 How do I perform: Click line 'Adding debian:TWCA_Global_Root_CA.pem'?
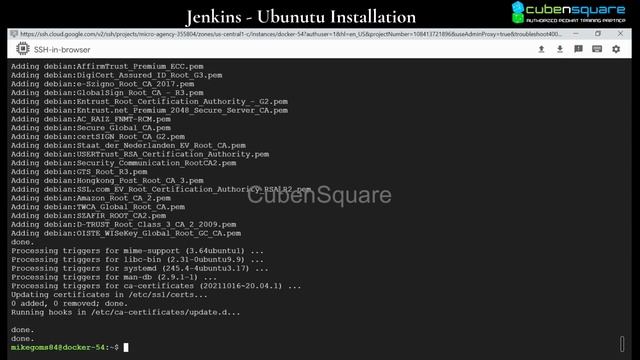[x=98, y=207]
